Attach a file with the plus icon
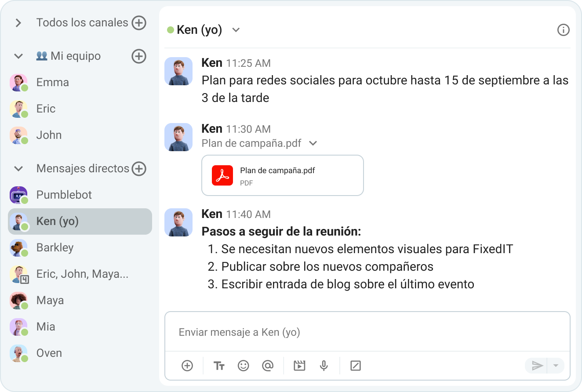The width and height of the screenshot is (582, 392). click(187, 365)
